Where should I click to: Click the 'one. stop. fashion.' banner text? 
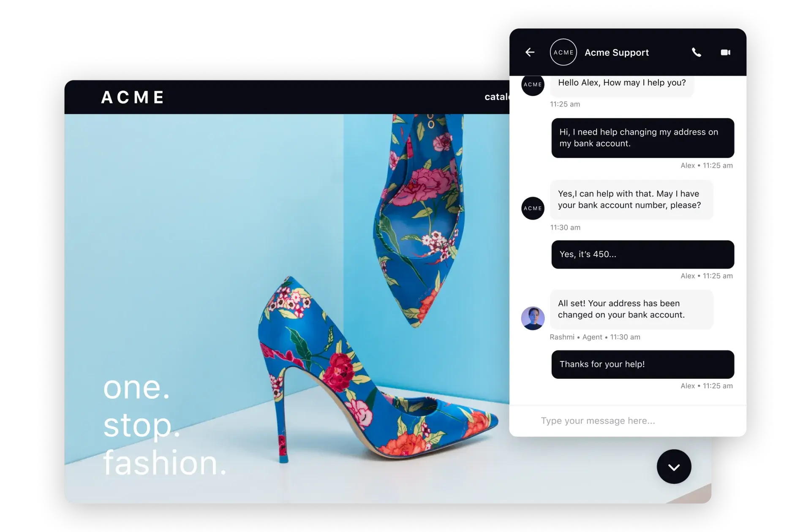[165, 426]
